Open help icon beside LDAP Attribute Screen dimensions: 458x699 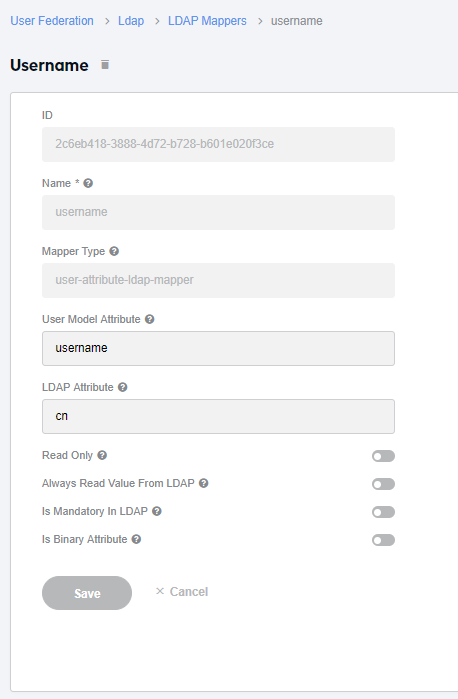click(x=123, y=387)
